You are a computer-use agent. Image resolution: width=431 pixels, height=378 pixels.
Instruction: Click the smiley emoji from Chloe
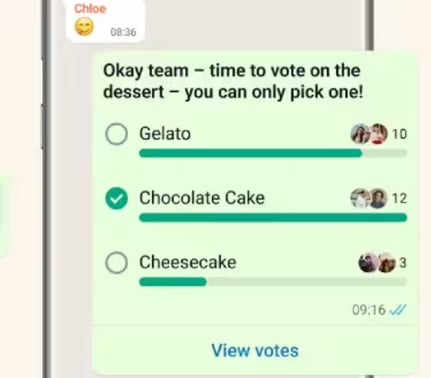(84, 27)
